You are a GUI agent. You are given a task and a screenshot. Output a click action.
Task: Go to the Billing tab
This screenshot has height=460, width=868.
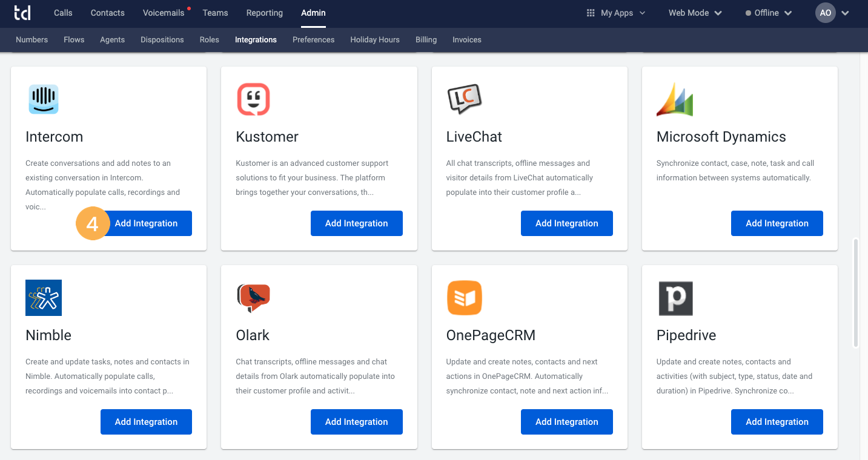[426, 39]
